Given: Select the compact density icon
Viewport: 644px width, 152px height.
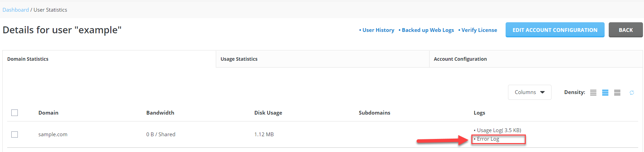Looking at the screenshot, I should click(593, 93).
